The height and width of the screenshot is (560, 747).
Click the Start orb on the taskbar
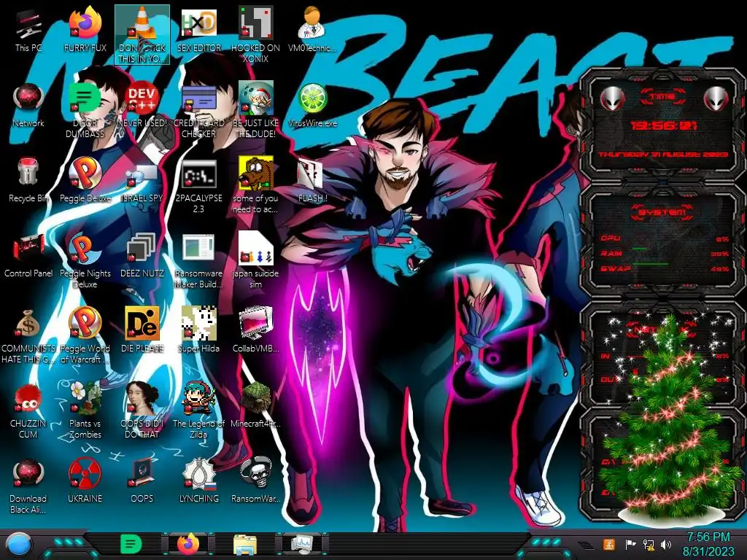pos(20,545)
